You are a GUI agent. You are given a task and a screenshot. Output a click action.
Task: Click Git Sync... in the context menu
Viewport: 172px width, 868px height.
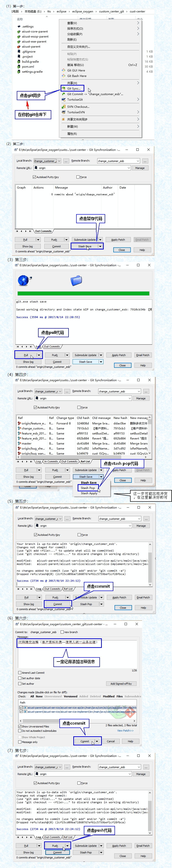tap(74, 89)
